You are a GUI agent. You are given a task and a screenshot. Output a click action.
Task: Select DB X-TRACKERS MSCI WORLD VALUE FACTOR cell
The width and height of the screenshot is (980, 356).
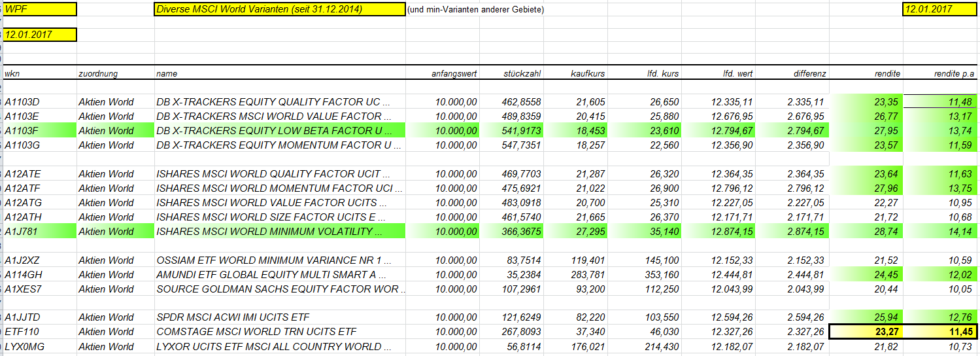click(x=280, y=116)
